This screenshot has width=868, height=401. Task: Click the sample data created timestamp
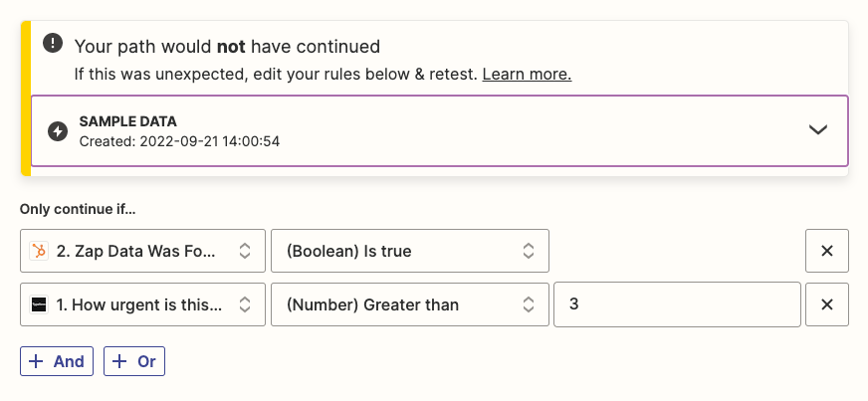pyautogui.click(x=179, y=141)
